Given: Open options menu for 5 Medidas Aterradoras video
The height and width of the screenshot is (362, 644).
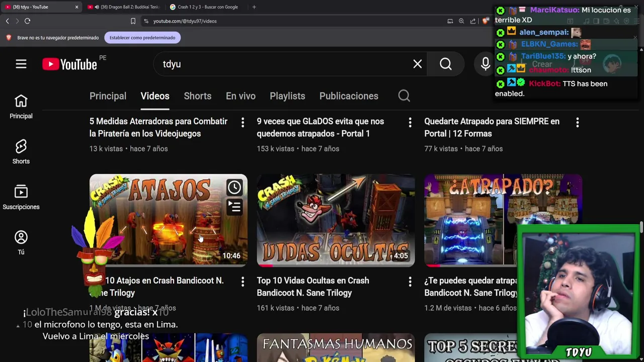Looking at the screenshot, I should [243, 122].
